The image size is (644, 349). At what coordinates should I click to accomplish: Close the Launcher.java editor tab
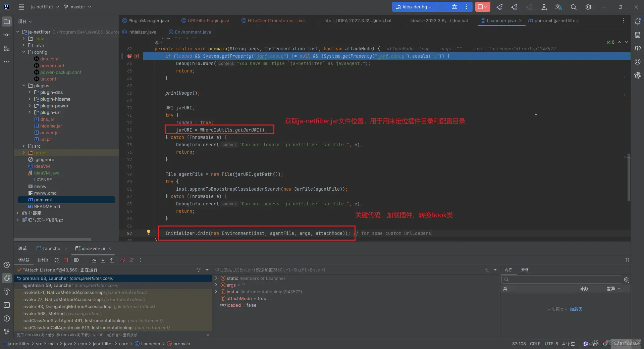coord(520,20)
